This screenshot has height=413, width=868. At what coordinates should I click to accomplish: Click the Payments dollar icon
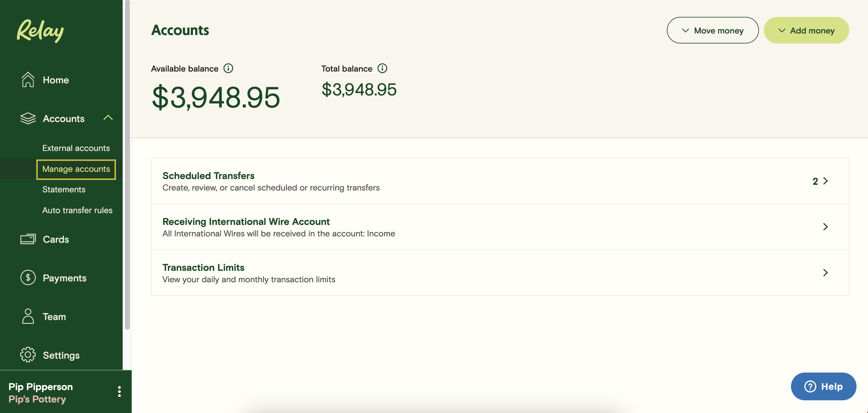28,278
